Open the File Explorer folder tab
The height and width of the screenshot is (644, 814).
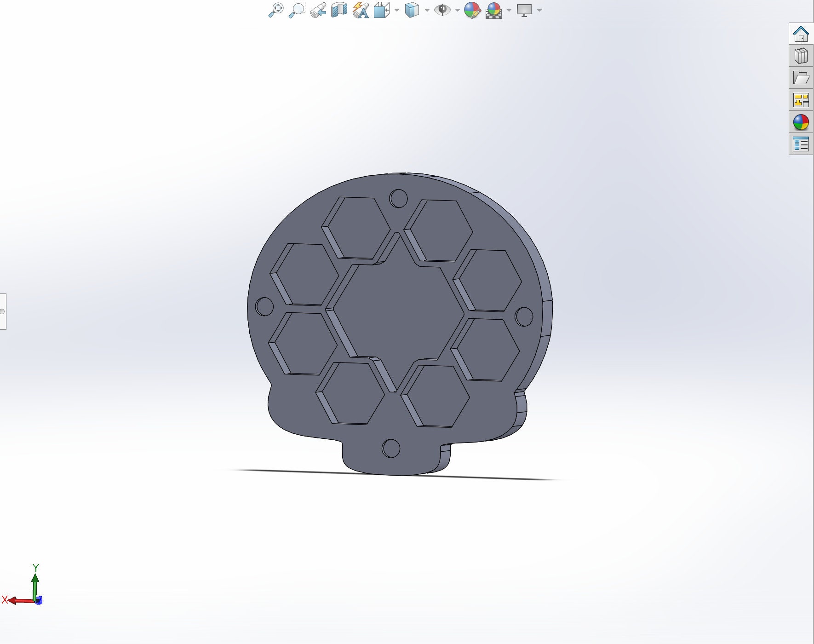pyautogui.click(x=801, y=78)
